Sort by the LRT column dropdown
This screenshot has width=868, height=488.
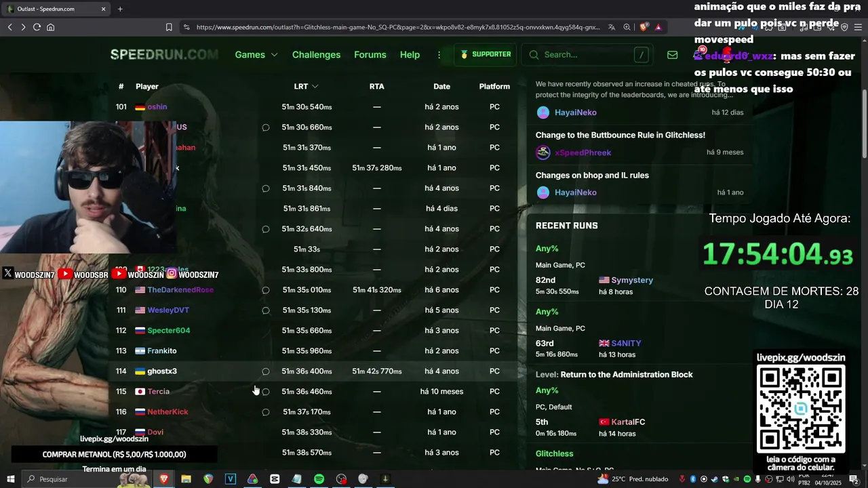306,86
